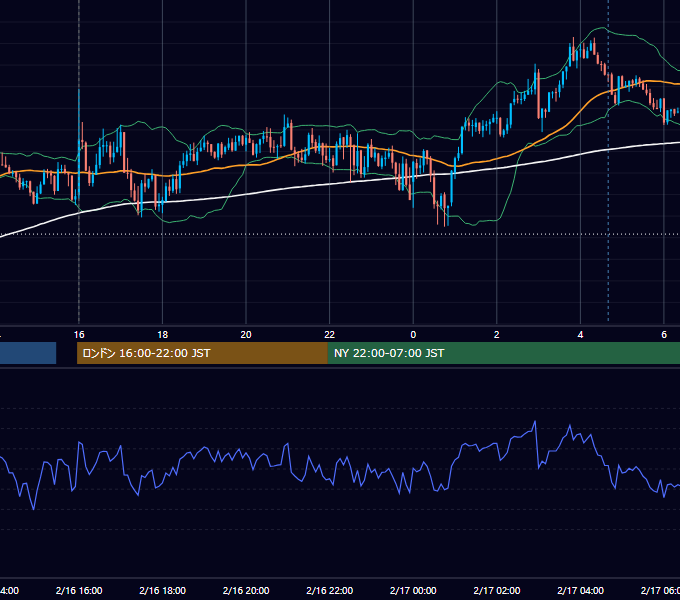Screen dimensions: 680x600
Task: Click the upper time axis label 18
Action: (163, 335)
